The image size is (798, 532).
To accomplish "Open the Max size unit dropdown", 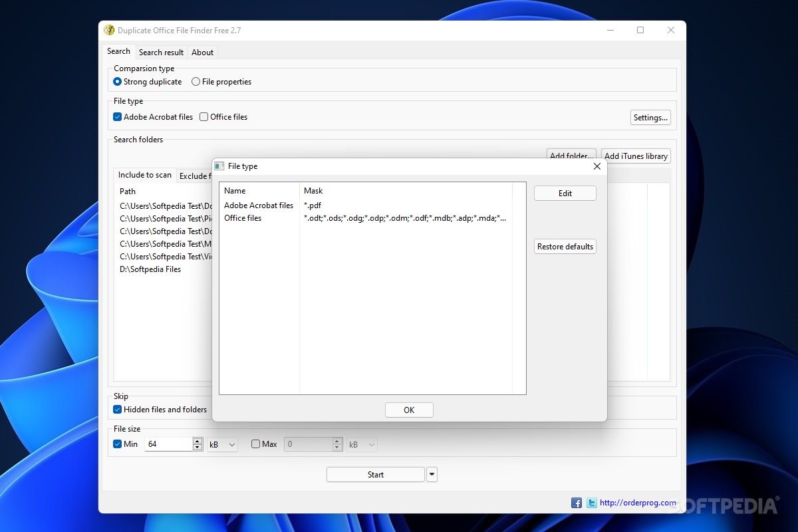I will coord(362,444).
